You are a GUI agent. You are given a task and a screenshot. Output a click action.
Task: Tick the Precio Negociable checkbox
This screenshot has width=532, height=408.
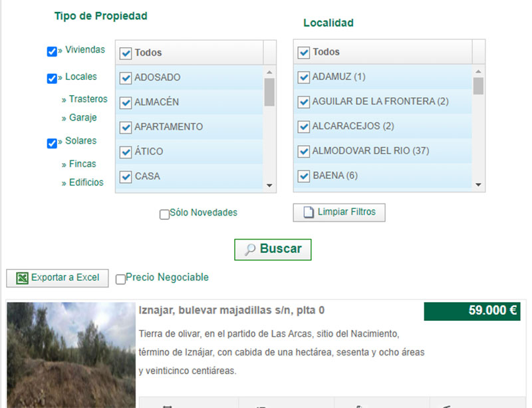click(120, 279)
